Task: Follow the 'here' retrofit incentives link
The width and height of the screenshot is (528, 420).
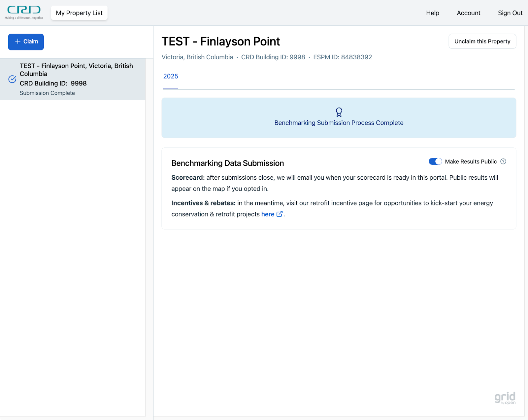Action: (268, 214)
